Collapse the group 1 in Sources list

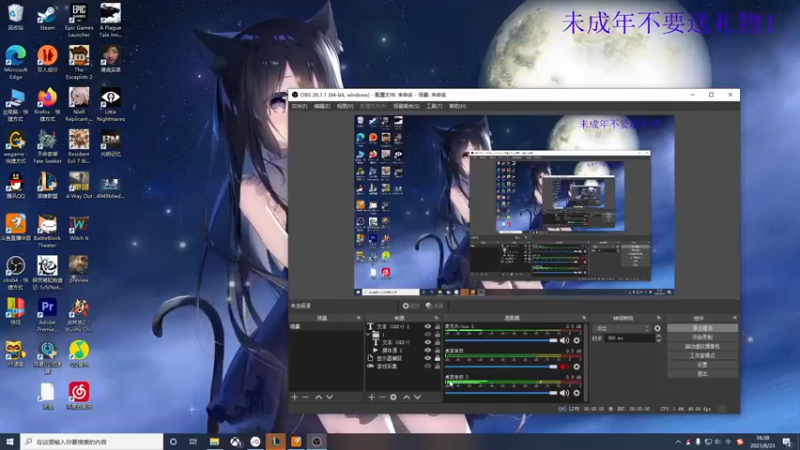coord(368,335)
